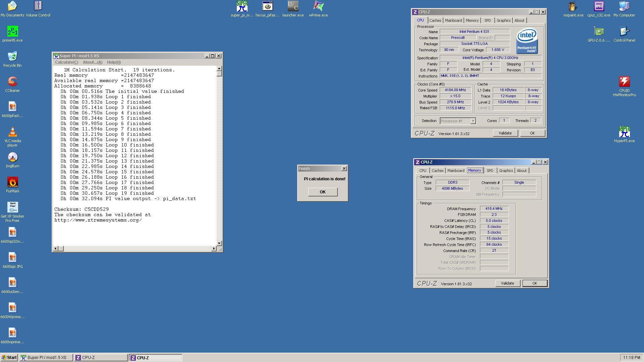Switch to Mainboard tab in upper CPU-Z
Viewport: 644px width, 362px height.
tap(453, 20)
